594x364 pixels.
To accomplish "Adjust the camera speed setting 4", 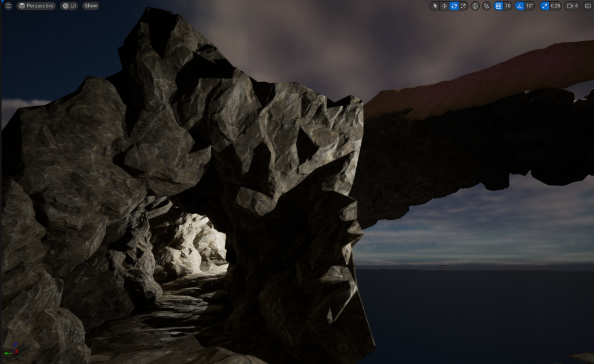I will click(x=573, y=6).
